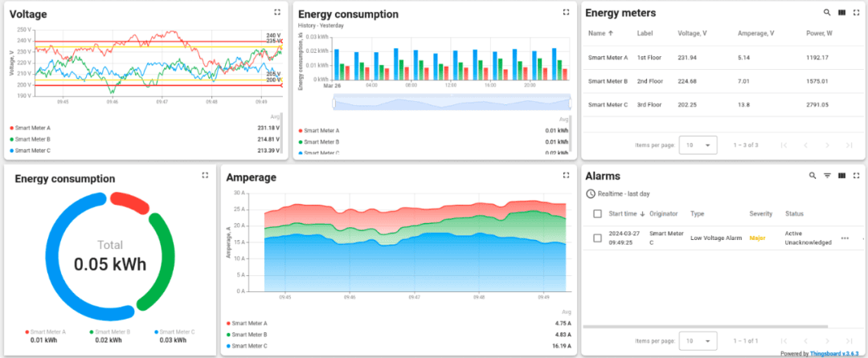
Task: Open column selector in Energy meters widget
Action: (841, 13)
